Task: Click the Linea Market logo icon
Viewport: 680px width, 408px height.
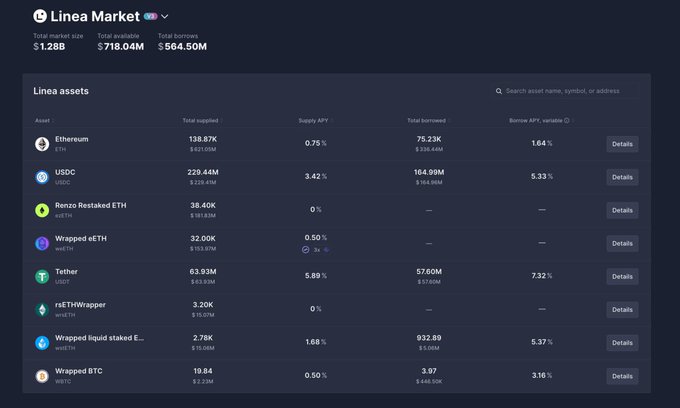Action: pos(40,16)
